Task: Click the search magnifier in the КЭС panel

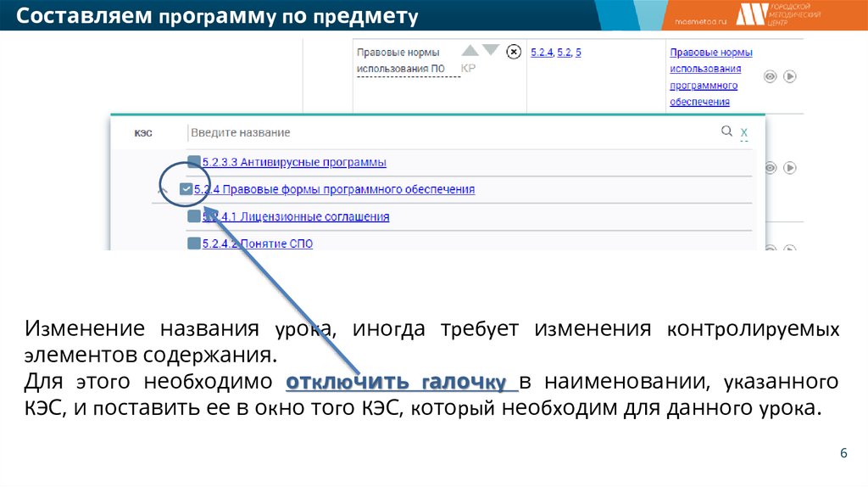Action: tap(726, 132)
